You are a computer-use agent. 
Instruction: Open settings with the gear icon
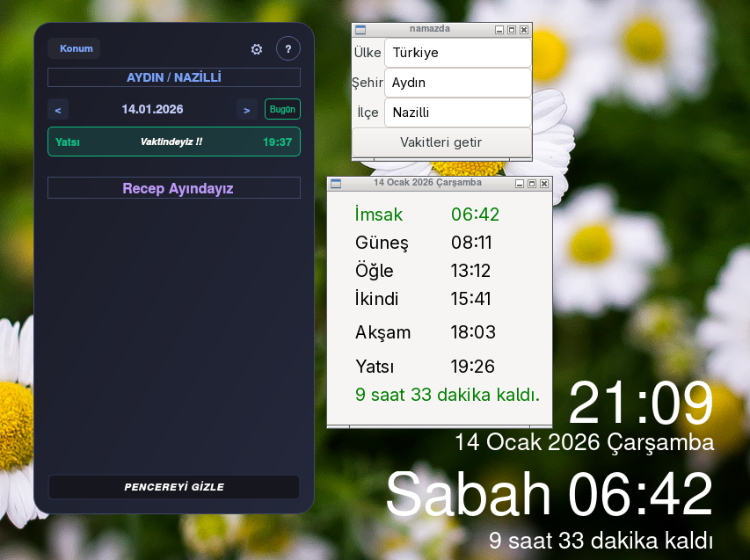click(257, 49)
